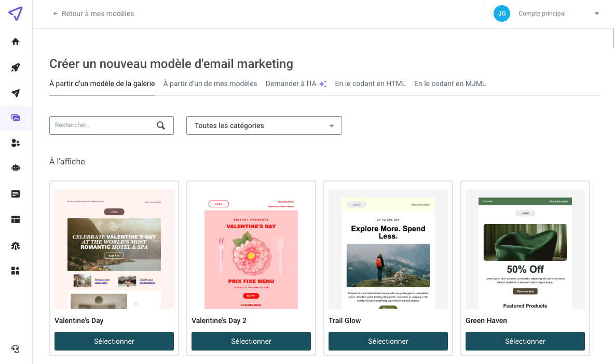Click the back arrow before Retour à mes modèles
This screenshot has height=364, width=614.
point(55,13)
